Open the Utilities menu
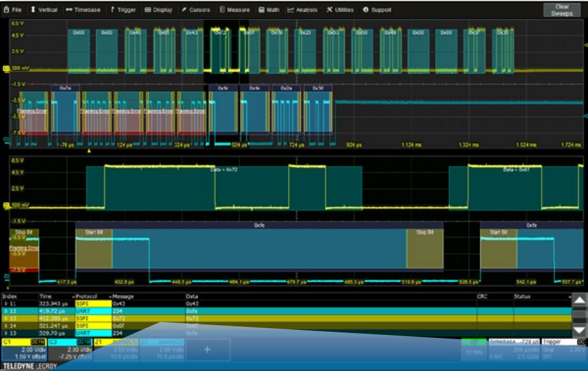 coord(340,10)
